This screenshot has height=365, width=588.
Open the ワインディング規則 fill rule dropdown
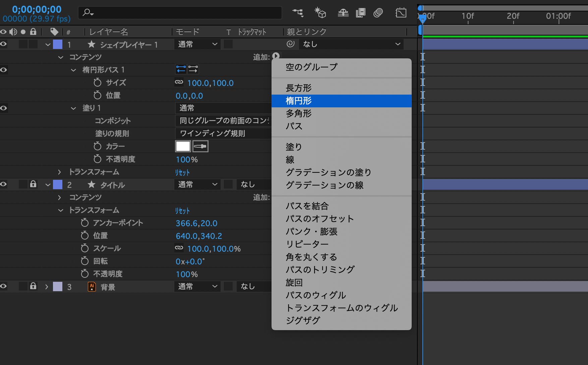(x=223, y=134)
